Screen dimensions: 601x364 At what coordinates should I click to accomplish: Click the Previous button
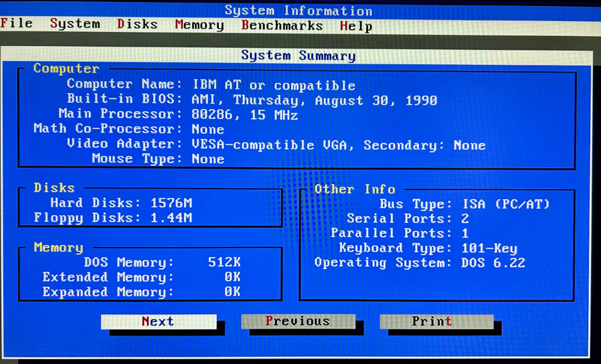click(x=298, y=321)
